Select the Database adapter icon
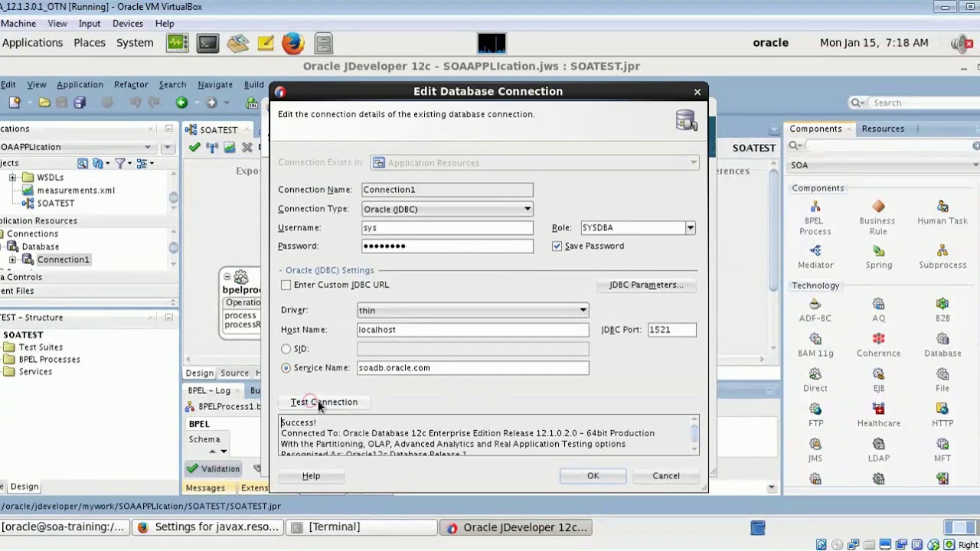 pos(942,339)
